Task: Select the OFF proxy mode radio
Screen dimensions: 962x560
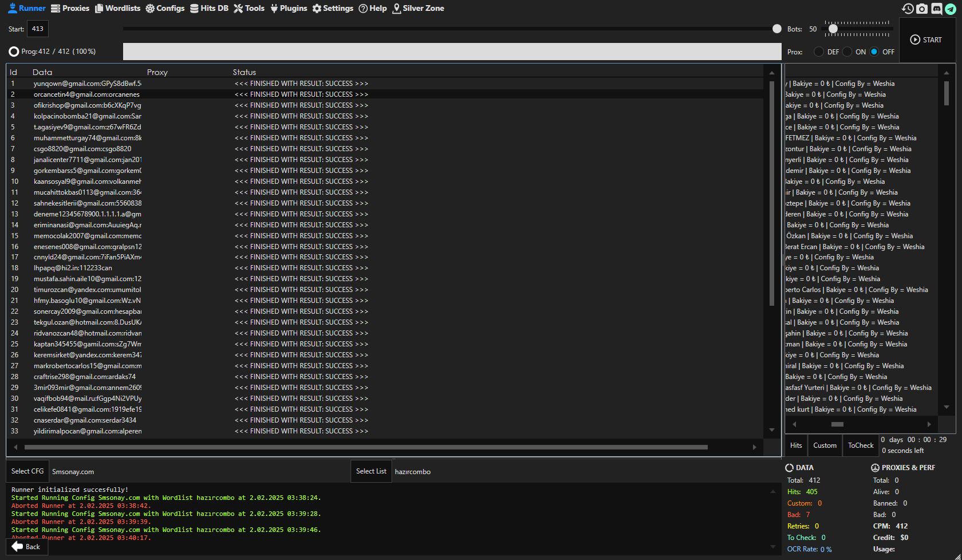Action: [x=874, y=52]
